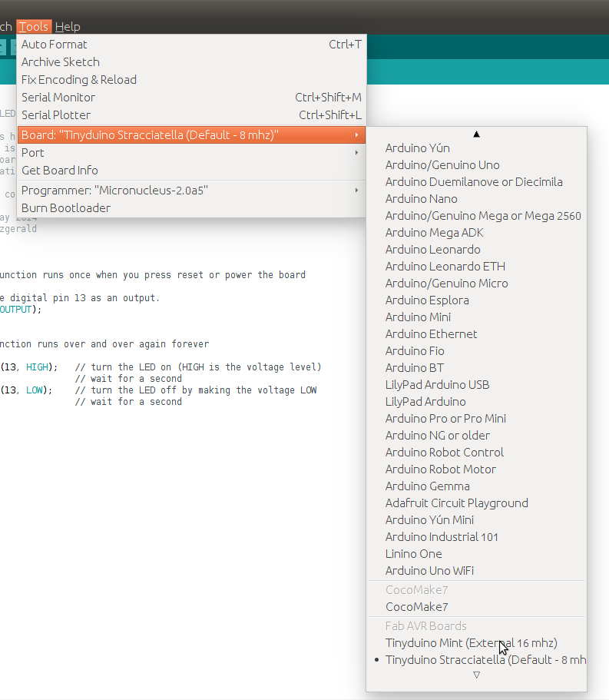Select Linino One board
609x700 pixels.
click(x=476, y=554)
